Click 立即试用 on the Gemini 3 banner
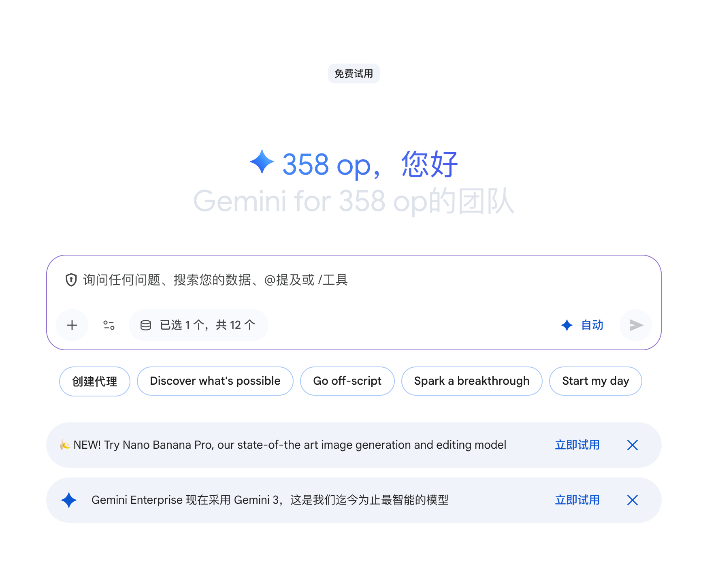The width and height of the screenshot is (720, 588). 577,500
